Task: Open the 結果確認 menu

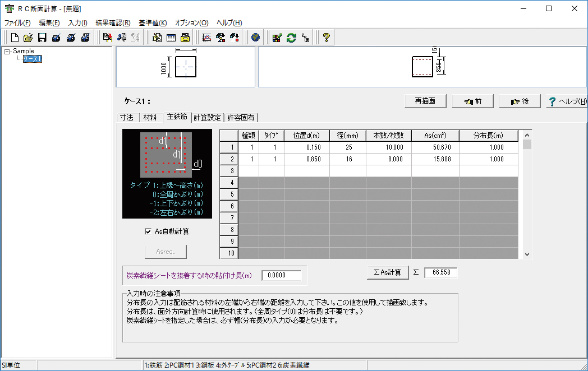Action: click(113, 23)
